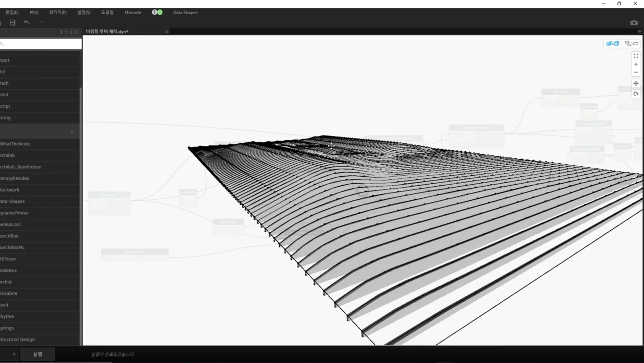Zoom in using the plus canvas button

point(636,64)
